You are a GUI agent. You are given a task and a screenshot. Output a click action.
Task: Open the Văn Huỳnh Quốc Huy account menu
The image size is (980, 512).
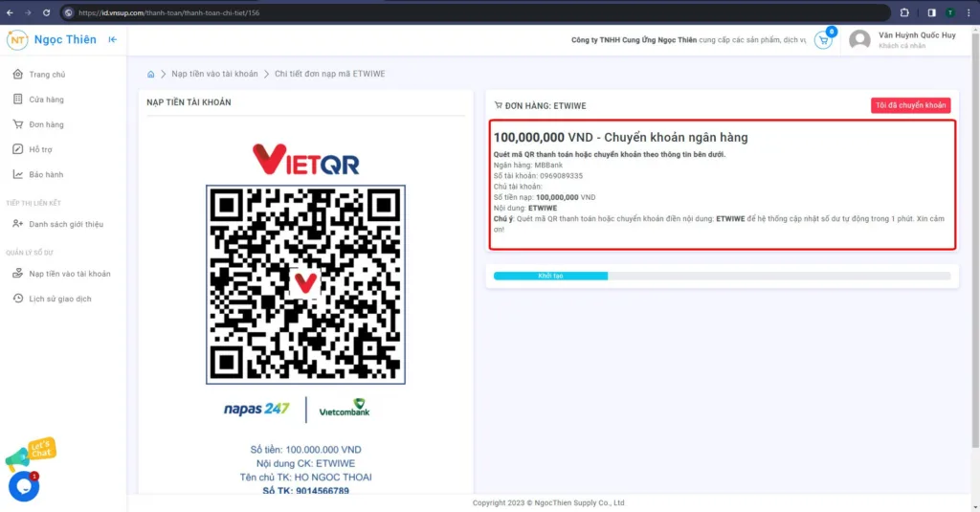point(917,35)
